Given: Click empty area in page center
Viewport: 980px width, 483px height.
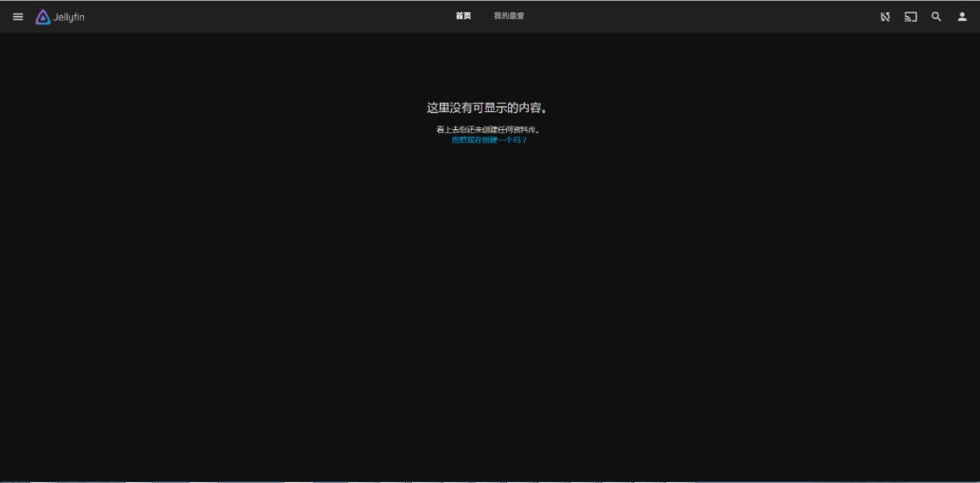Looking at the screenshot, I should [489, 283].
